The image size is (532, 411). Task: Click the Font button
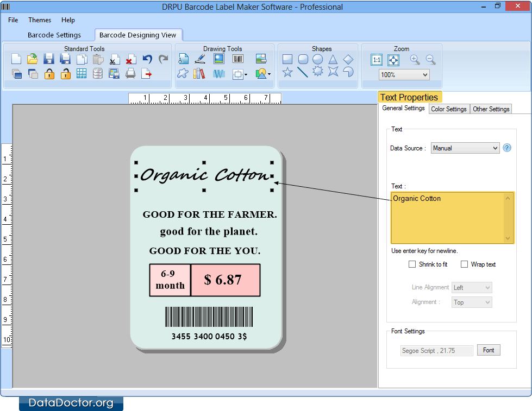click(x=489, y=350)
